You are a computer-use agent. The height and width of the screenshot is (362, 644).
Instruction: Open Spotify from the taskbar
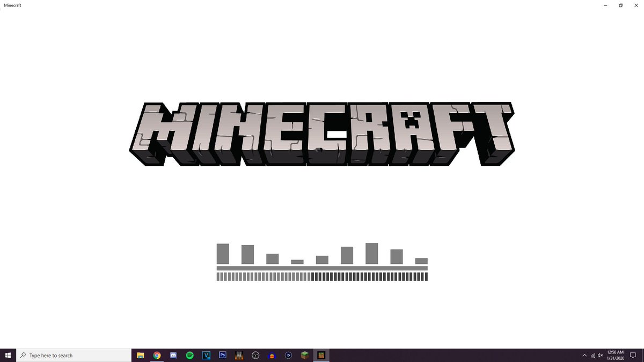pos(190,355)
